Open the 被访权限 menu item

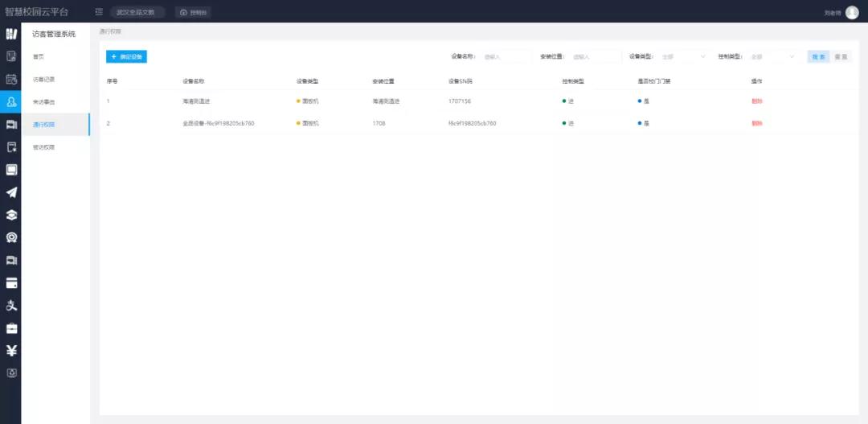coord(43,147)
